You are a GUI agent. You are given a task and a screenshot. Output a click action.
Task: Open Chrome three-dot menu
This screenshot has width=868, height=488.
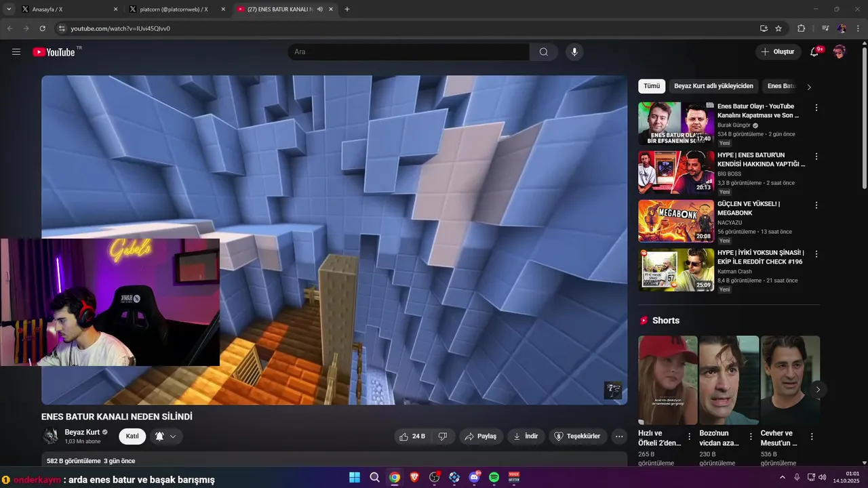pos(859,28)
